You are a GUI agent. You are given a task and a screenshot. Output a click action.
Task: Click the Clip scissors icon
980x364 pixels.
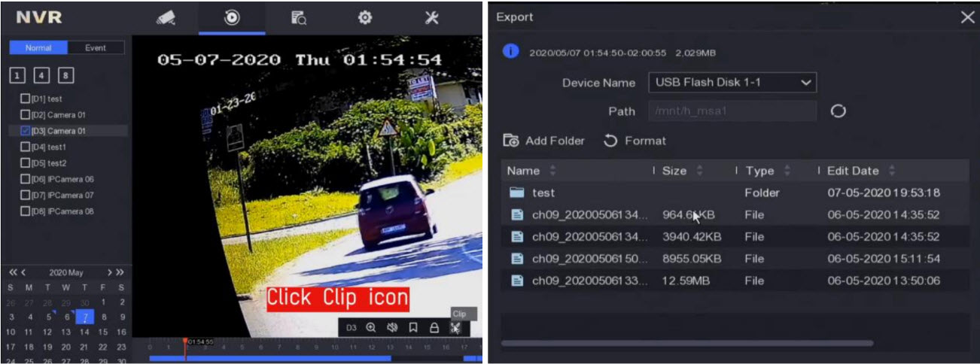[455, 328]
